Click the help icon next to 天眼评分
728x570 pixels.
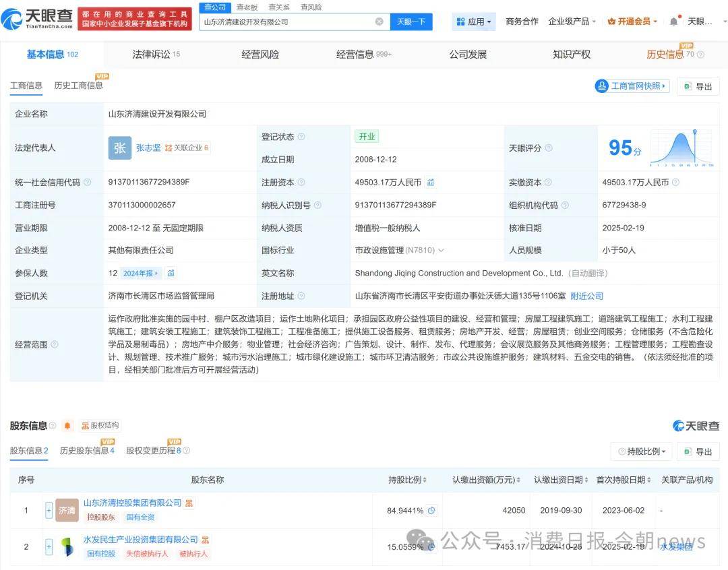(x=549, y=148)
